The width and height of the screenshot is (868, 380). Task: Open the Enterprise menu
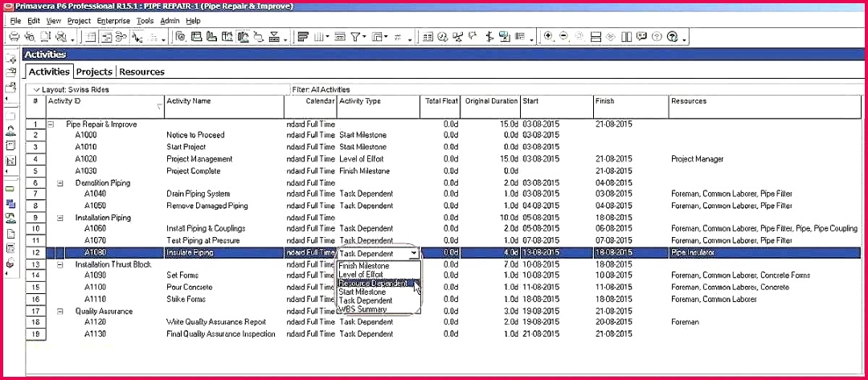tap(113, 20)
